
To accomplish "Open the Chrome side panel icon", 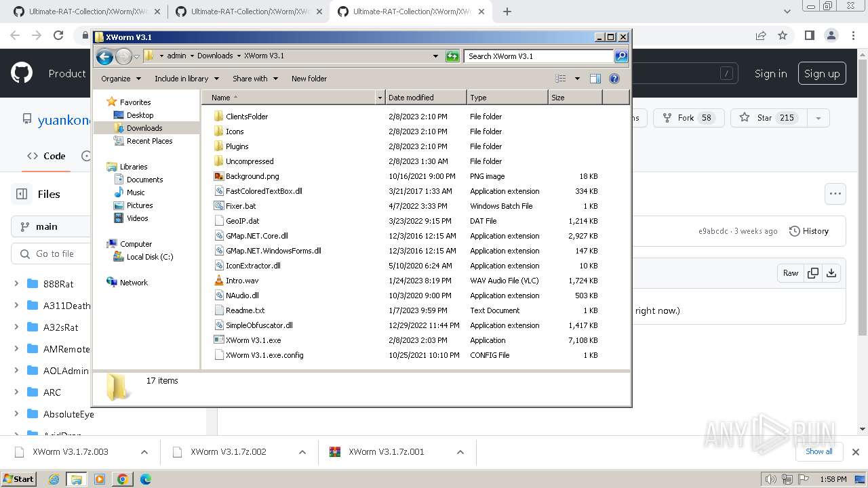I will 809,35.
